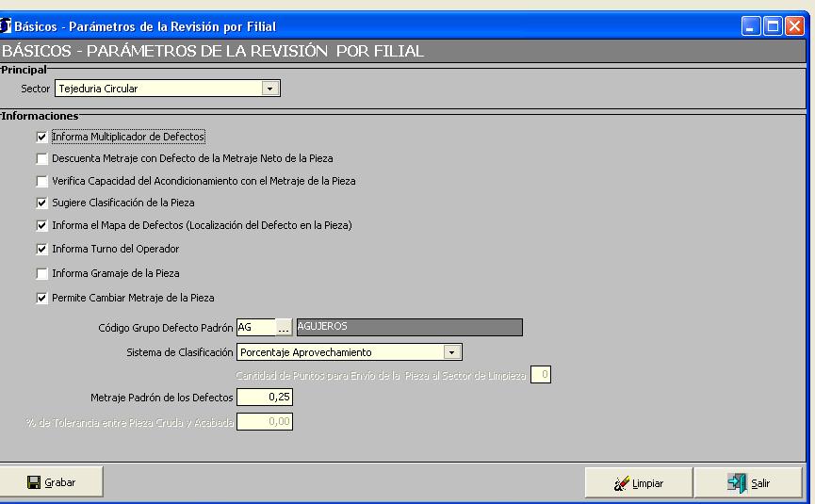
Task: Open the defect group lookup ellipsis button
Action: tap(284, 328)
